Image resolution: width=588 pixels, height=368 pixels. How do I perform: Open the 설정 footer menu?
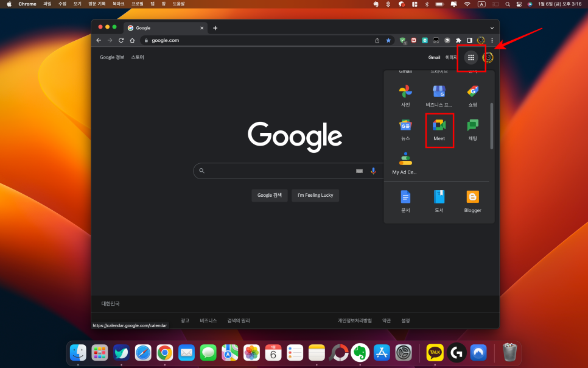point(405,320)
